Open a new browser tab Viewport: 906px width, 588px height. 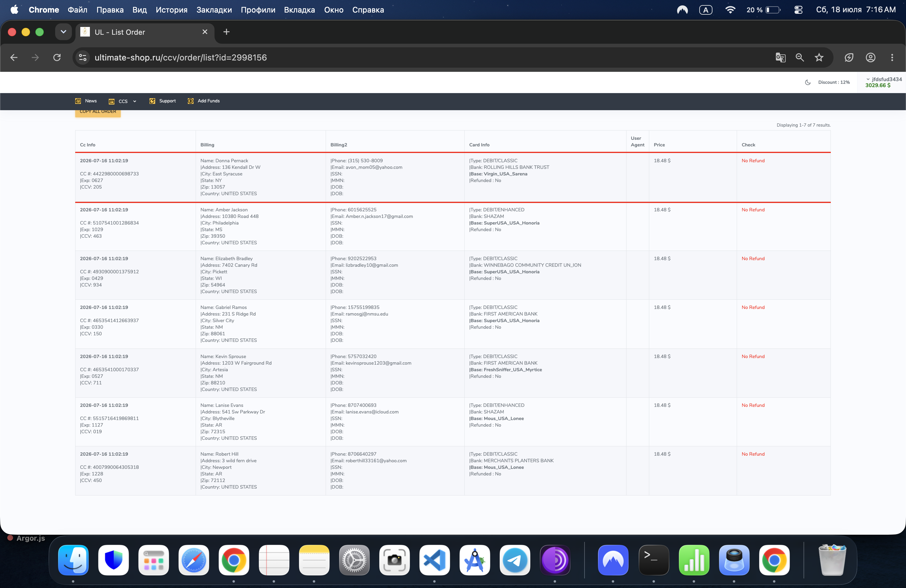(x=226, y=32)
